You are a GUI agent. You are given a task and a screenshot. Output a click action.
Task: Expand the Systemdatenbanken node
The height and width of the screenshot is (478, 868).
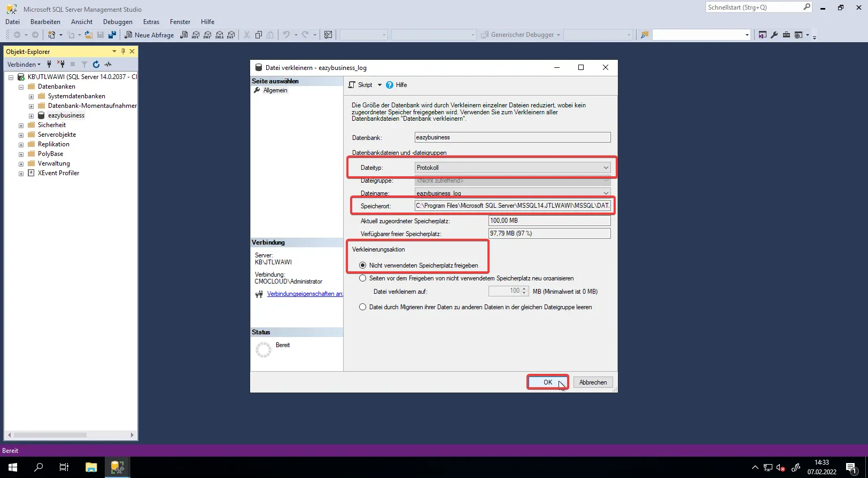31,97
